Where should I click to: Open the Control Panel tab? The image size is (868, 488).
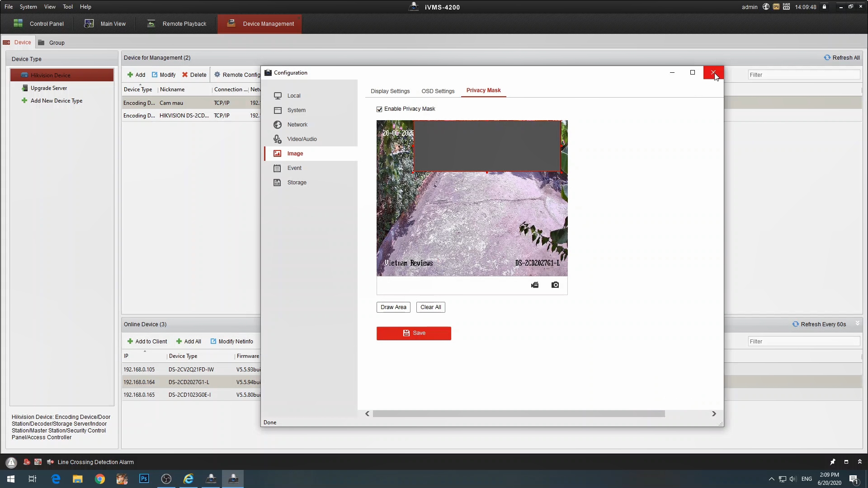pos(39,24)
